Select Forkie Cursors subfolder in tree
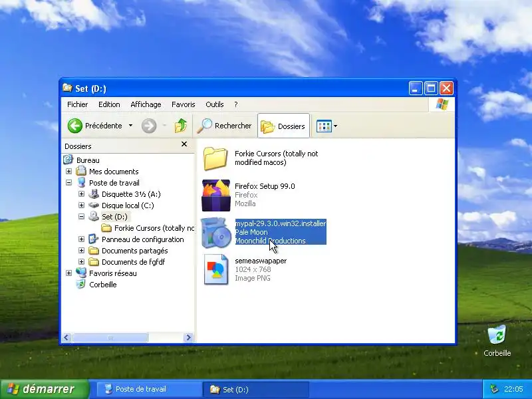This screenshot has width=532, height=399. tap(154, 228)
